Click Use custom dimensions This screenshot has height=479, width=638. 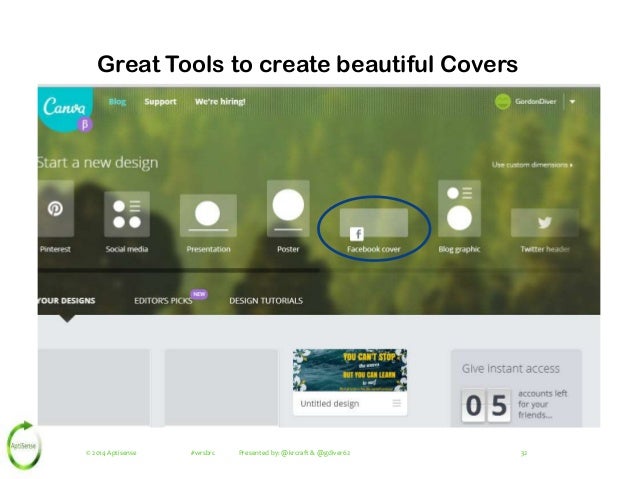[532, 165]
